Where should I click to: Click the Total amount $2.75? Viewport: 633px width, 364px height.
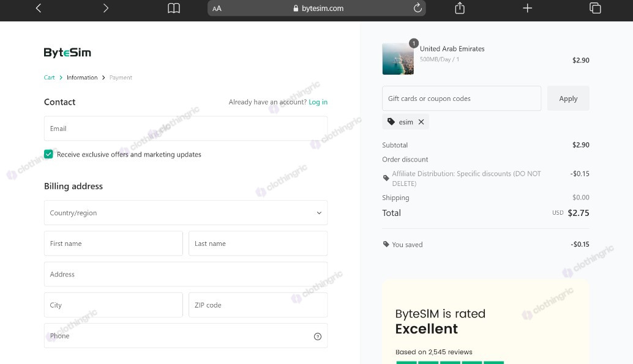pos(578,213)
